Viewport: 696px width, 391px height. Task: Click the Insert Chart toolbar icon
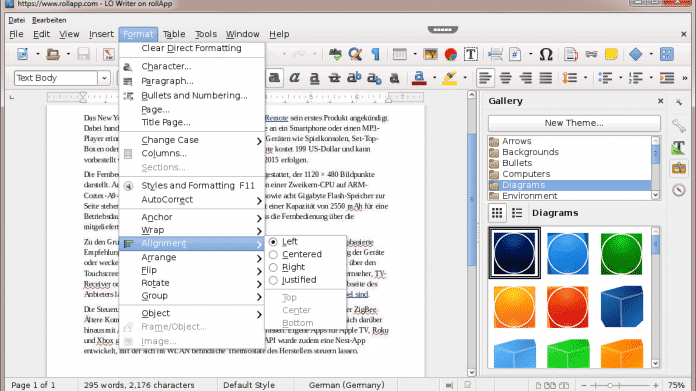tap(451, 54)
